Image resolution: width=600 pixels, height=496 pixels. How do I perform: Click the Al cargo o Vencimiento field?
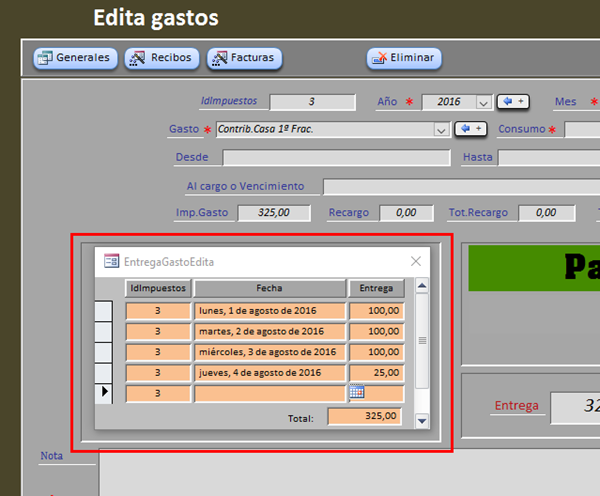[460, 186]
